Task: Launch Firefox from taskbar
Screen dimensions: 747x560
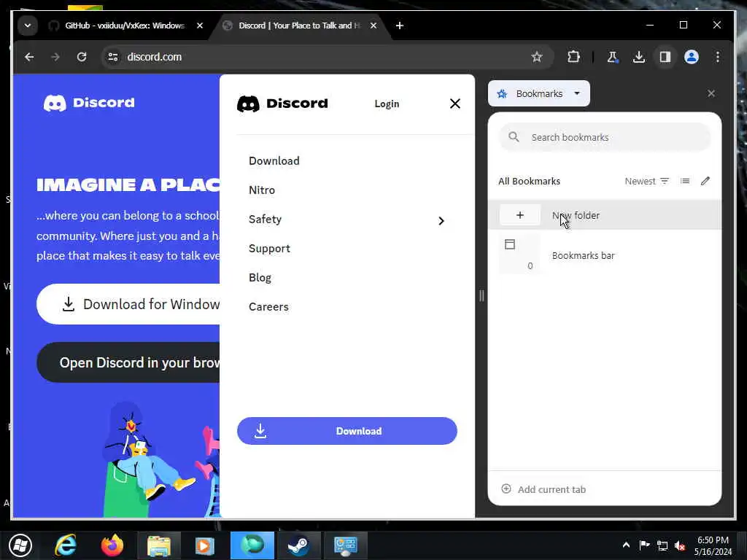Action: [x=112, y=545]
